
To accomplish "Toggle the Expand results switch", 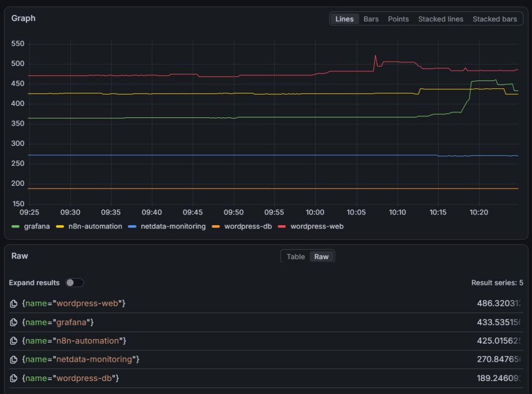I will (x=75, y=283).
